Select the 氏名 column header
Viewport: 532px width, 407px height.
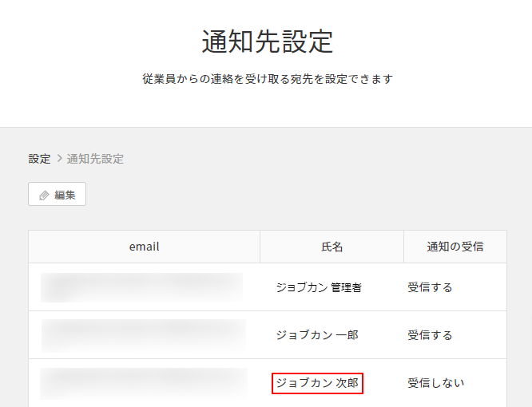[x=332, y=247]
